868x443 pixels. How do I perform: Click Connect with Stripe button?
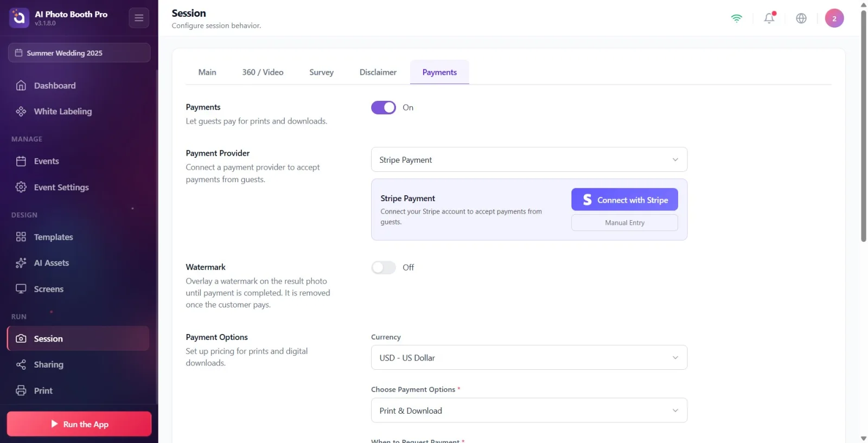pyautogui.click(x=624, y=200)
